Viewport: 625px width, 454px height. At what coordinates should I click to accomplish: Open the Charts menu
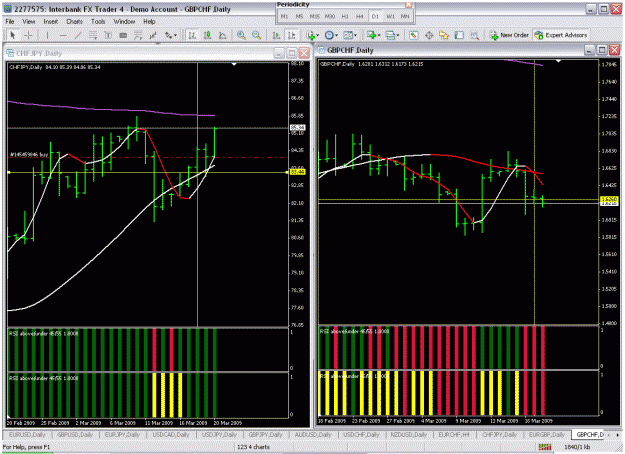(75, 22)
